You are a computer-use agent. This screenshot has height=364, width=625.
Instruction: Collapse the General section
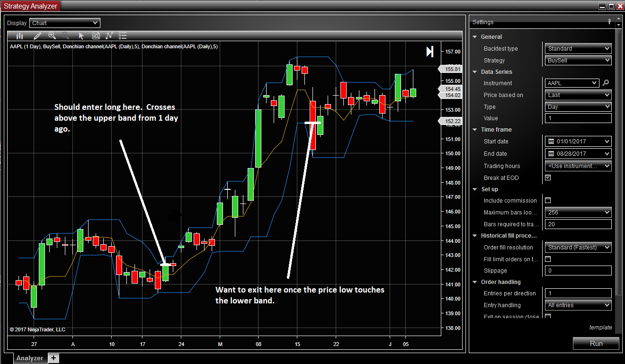pos(475,37)
